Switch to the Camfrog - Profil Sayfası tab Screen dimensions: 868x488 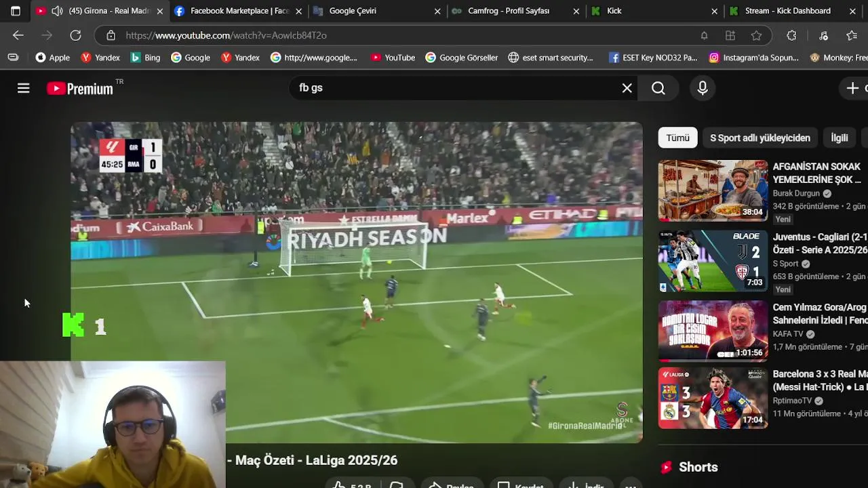(509, 11)
